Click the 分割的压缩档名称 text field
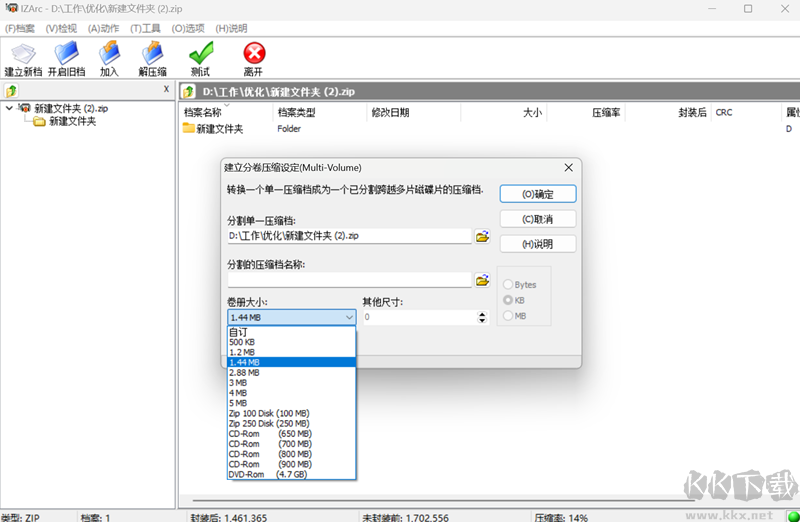Screen dimensions: 800x522 coord(349,280)
